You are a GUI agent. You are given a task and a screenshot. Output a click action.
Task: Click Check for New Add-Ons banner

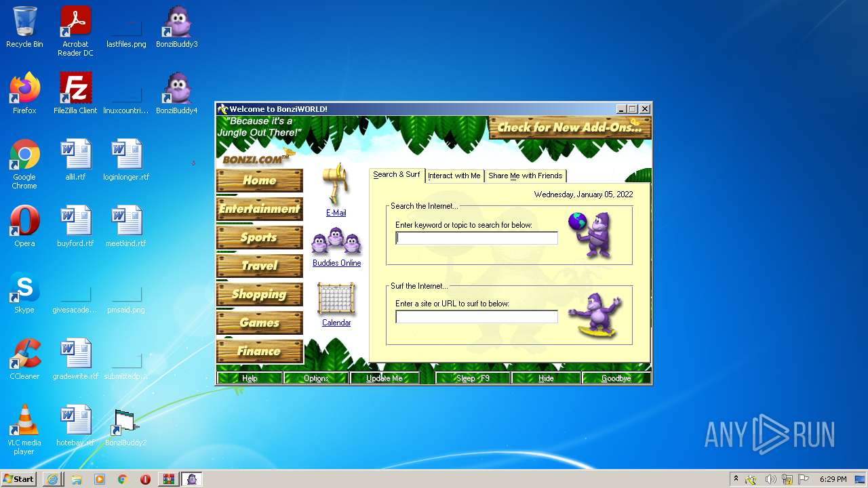570,127
